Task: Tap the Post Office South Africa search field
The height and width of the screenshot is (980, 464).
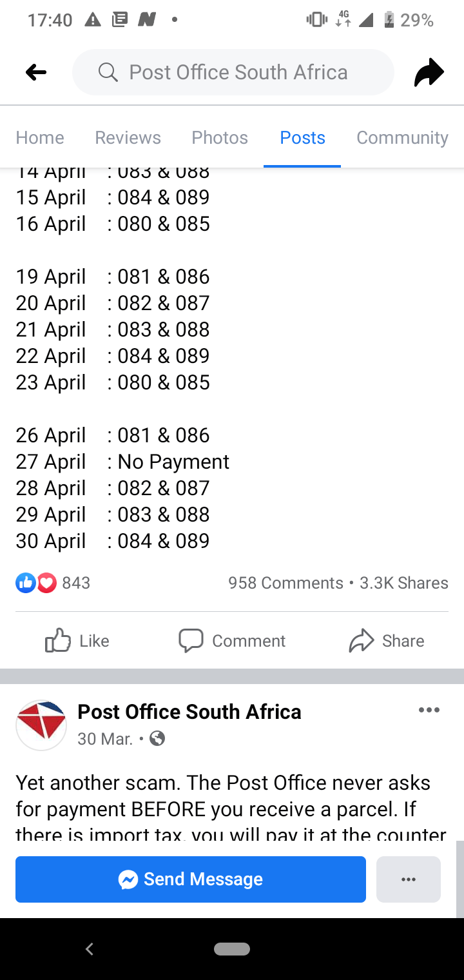Action: pyautogui.click(x=238, y=72)
